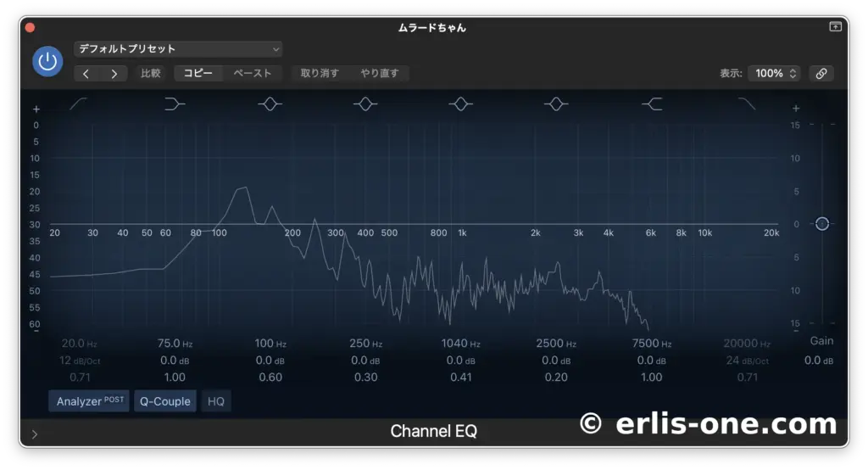Open the デフォルトプリセット preset dropdown
This screenshot has width=868, height=470.
point(179,49)
